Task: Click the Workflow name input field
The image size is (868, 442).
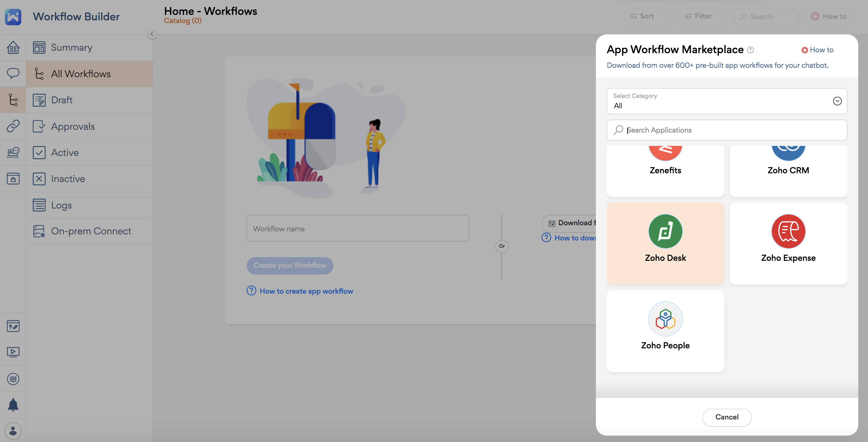Action: click(x=357, y=228)
